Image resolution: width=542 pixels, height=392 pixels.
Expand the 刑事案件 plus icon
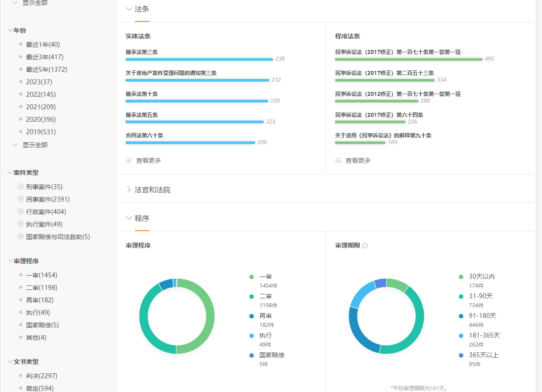[x=21, y=186]
